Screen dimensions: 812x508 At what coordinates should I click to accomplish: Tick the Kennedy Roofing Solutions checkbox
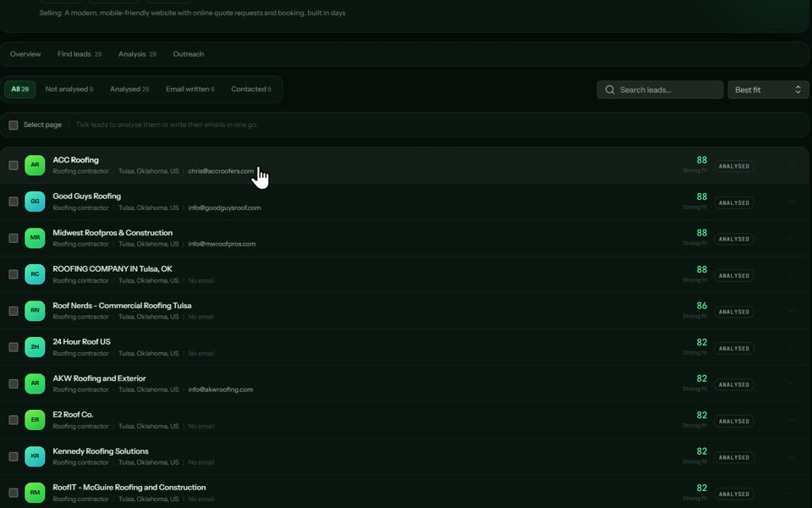[x=14, y=456]
